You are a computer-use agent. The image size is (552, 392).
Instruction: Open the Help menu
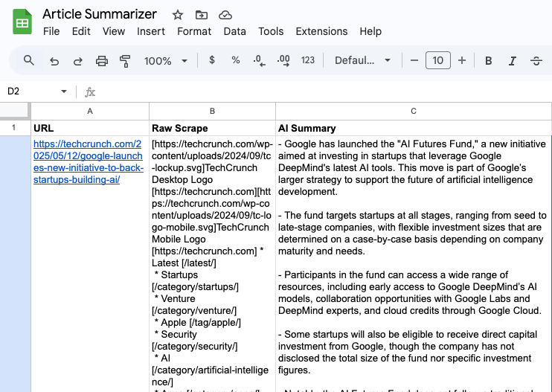point(370,31)
